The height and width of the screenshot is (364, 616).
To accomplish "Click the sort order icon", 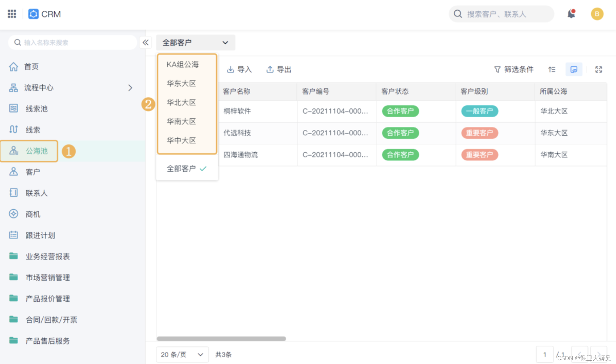I will (x=552, y=69).
